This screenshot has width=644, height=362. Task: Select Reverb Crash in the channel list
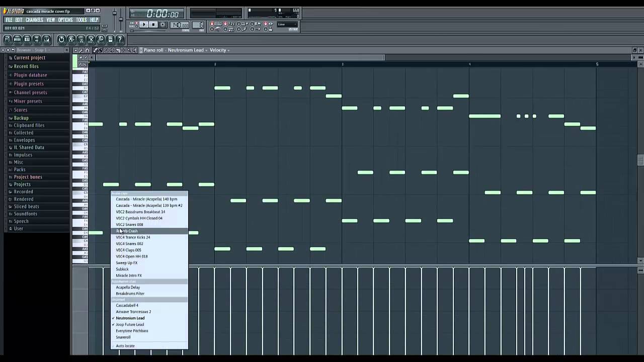149,231
